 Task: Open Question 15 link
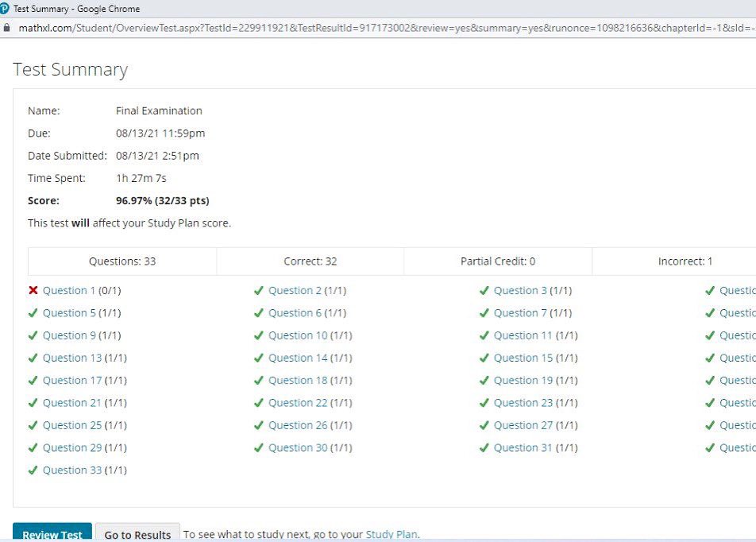(523, 358)
